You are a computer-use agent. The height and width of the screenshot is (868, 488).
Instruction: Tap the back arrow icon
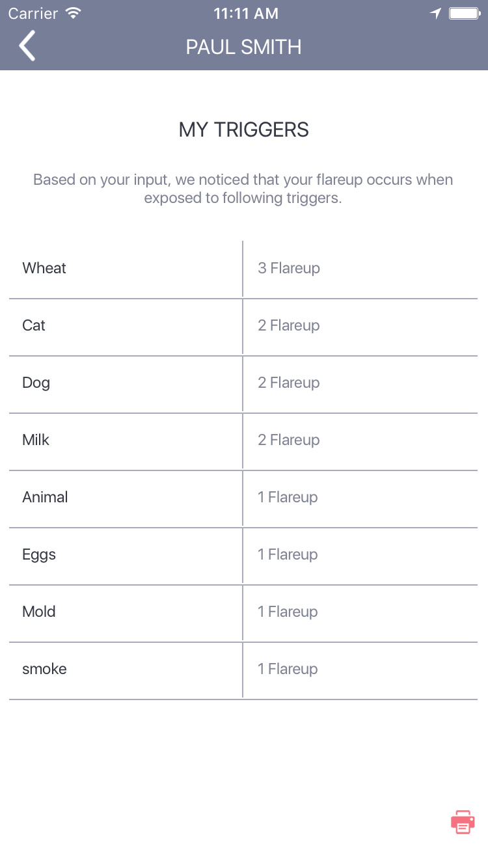point(27,47)
